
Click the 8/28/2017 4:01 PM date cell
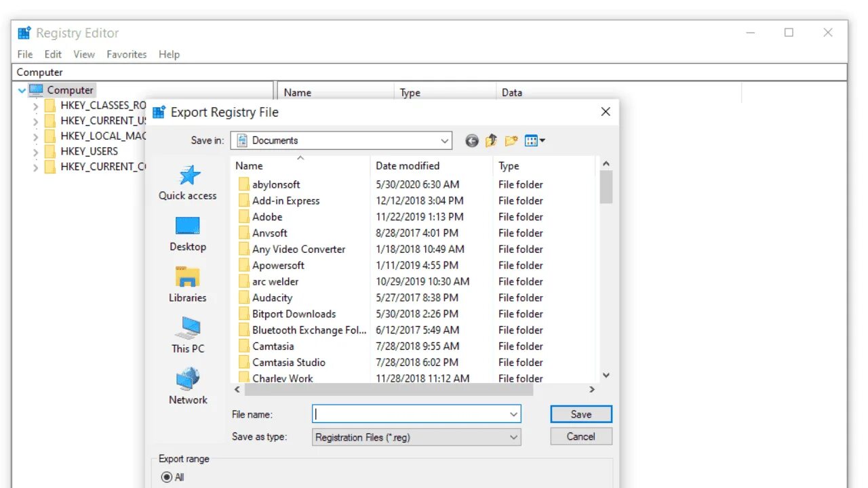tap(418, 233)
